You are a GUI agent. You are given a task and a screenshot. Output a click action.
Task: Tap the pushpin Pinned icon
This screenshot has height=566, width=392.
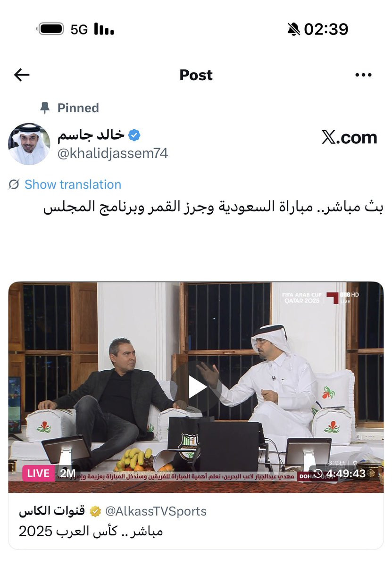(45, 108)
